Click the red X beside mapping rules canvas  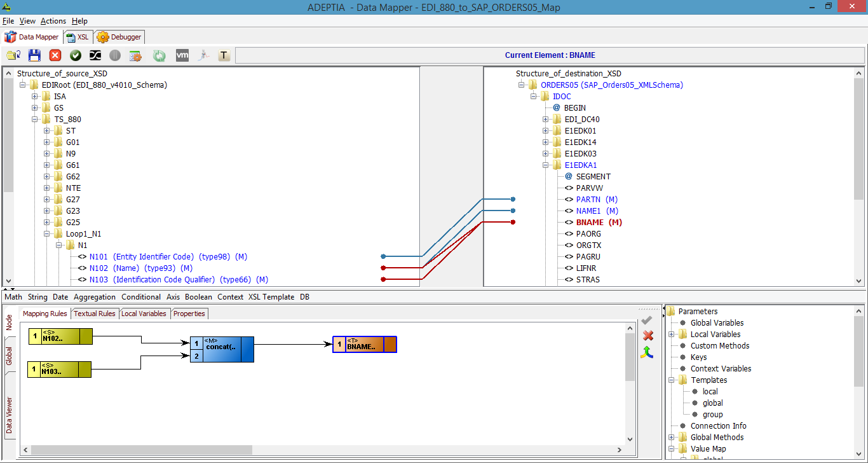648,335
